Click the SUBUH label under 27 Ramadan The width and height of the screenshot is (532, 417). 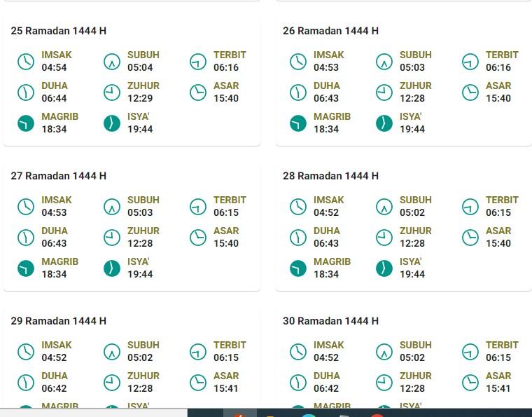(143, 200)
